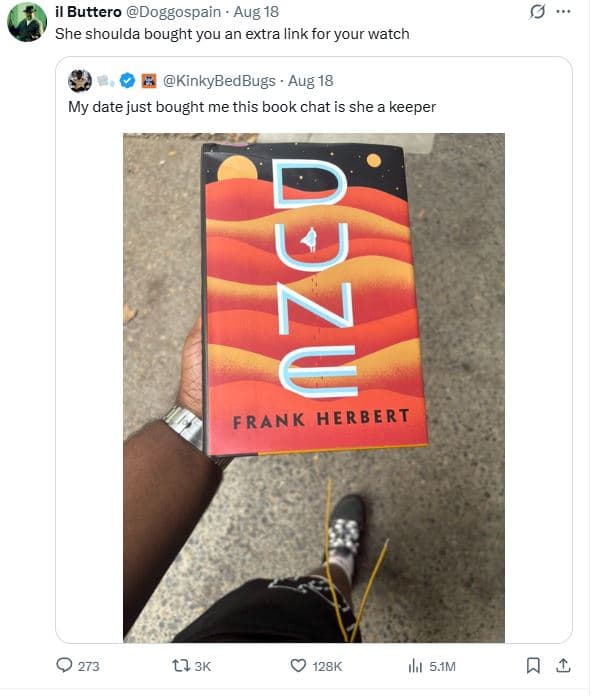Repost using the retweet arrows icon
This screenshot has height=696, width=605.
pos(181,665)
